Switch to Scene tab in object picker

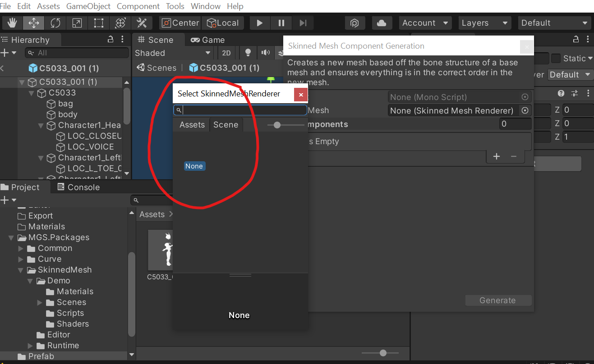(226, 125)
